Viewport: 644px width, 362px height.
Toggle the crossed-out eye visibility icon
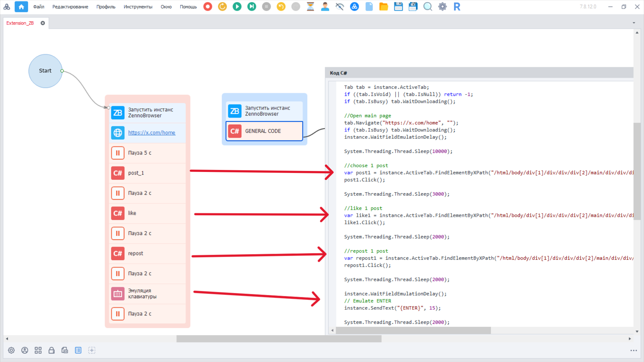coord(339,7)
